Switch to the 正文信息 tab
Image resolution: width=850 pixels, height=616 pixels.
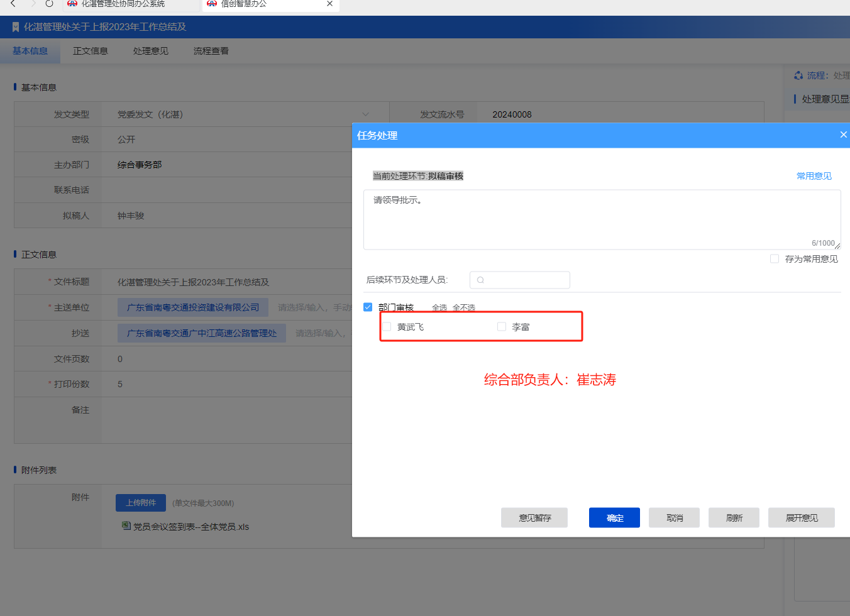[91, 51]
